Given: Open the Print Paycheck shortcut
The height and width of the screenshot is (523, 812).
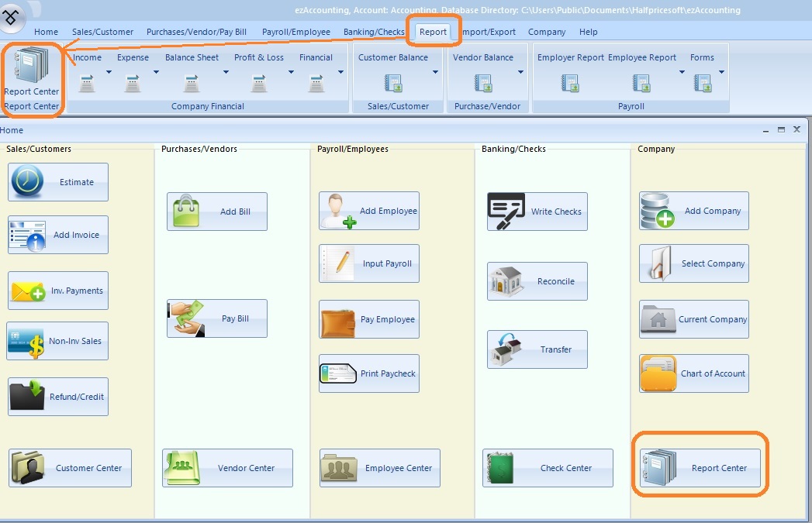Looking at the screenshot, I should [368, 373].
